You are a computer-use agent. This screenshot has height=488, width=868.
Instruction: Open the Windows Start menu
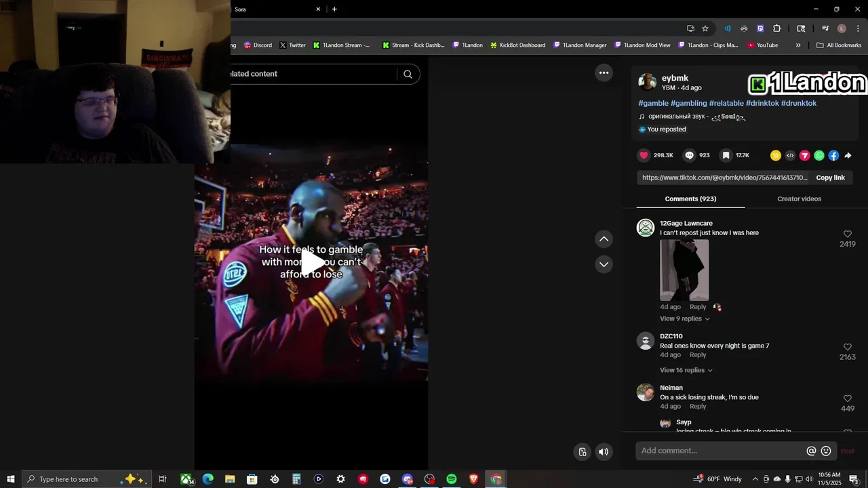(11, 479)
